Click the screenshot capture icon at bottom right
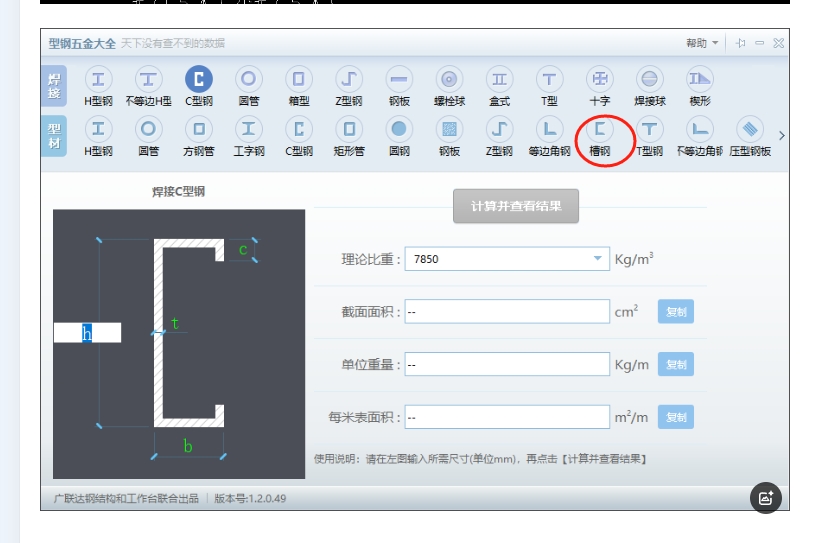The height and width of the screenshot is (543, 840). (766, 497)
